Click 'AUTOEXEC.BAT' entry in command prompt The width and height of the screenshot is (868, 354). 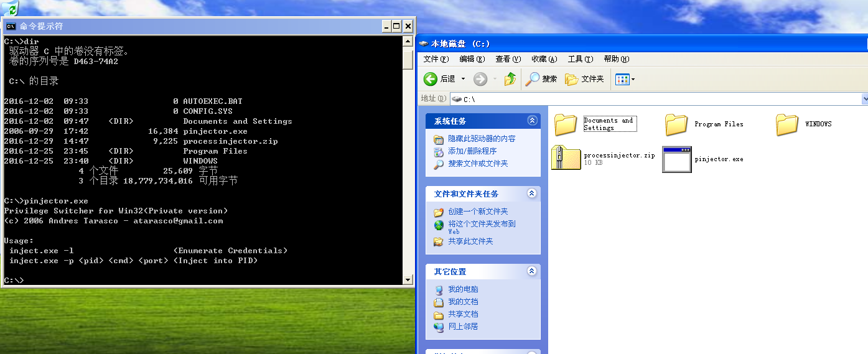(213, 101)
